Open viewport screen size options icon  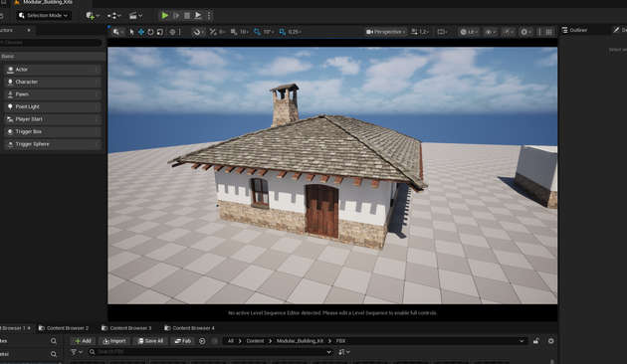(x=442, y=32)
